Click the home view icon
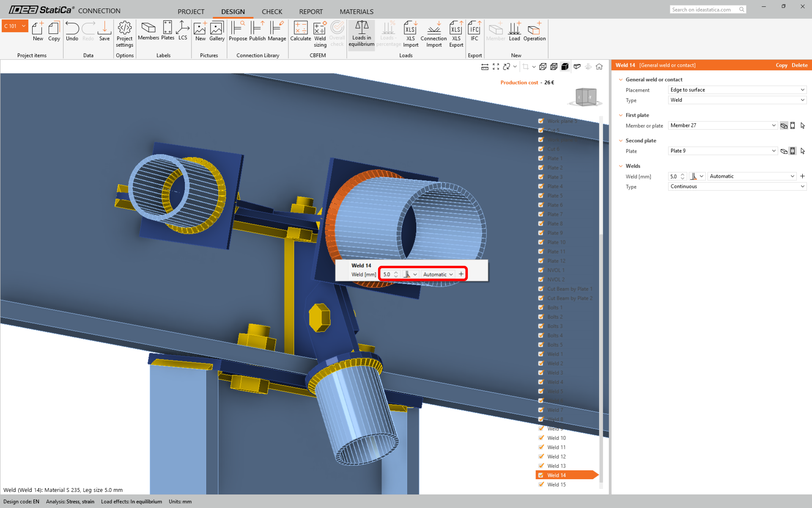This screenshot has height=508, width=812. 599,66
